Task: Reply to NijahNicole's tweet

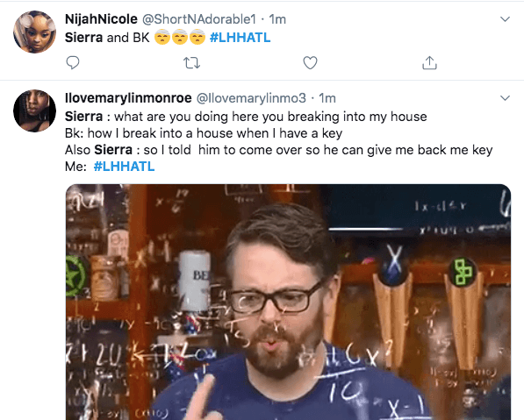Action: (x=73, y=63)
